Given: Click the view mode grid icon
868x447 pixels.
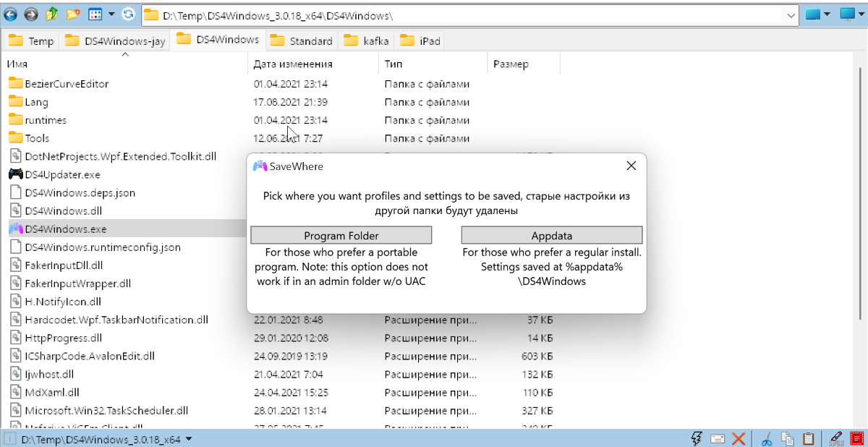Looking at the screenshot, I should (x=95, y=14).
